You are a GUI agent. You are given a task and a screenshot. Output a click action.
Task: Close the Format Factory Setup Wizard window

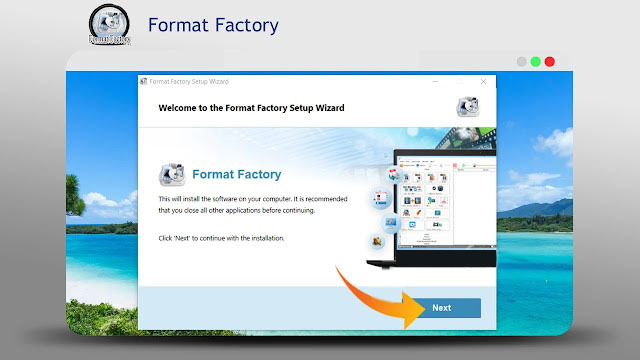pos(483,82)
